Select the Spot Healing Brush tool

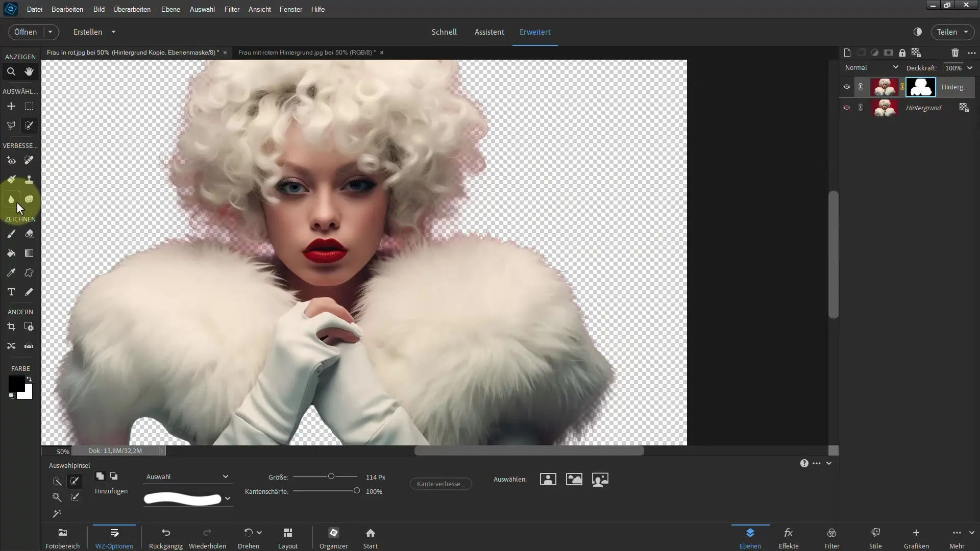(x=29, y=161)
